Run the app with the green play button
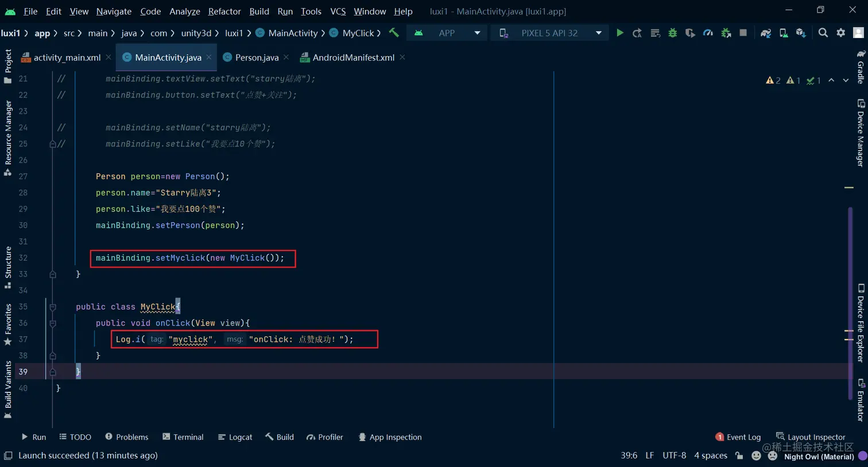 pos(619,33)
